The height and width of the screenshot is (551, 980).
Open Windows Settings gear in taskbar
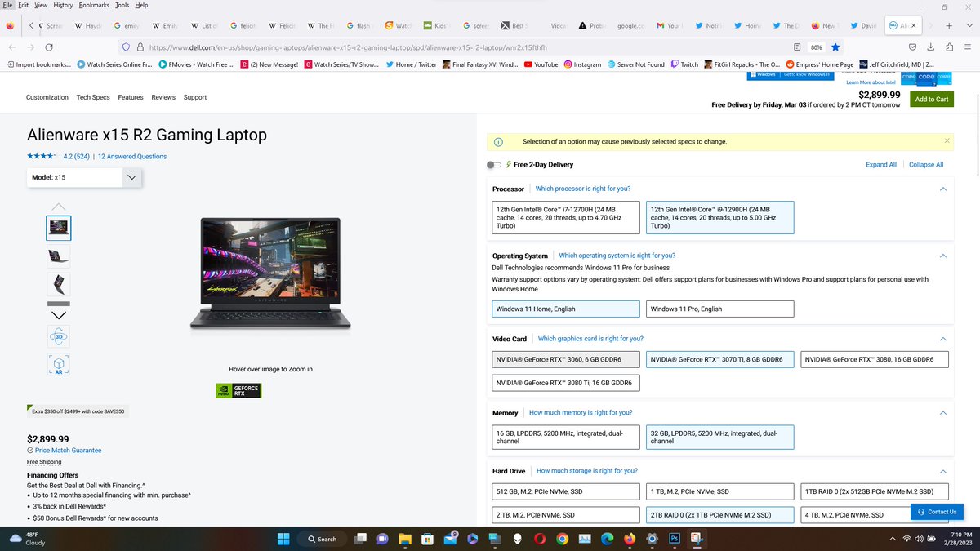[652, 539]
